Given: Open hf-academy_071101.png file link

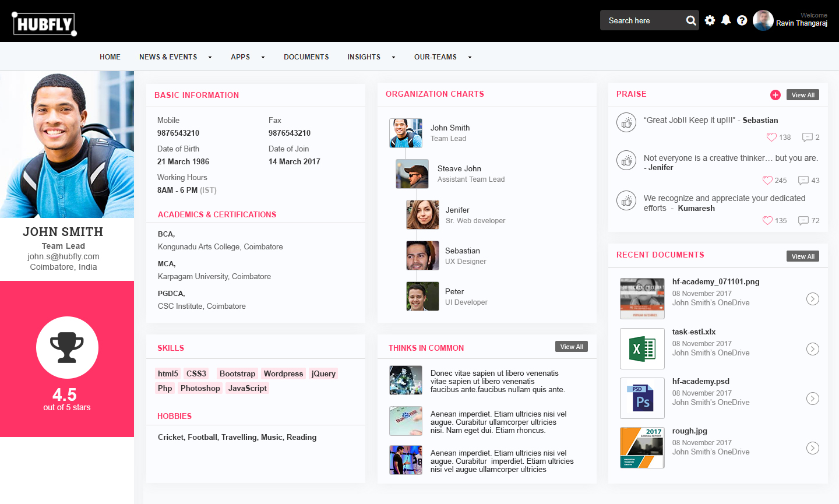Looking at the screenshot, I should coord(716,281).
